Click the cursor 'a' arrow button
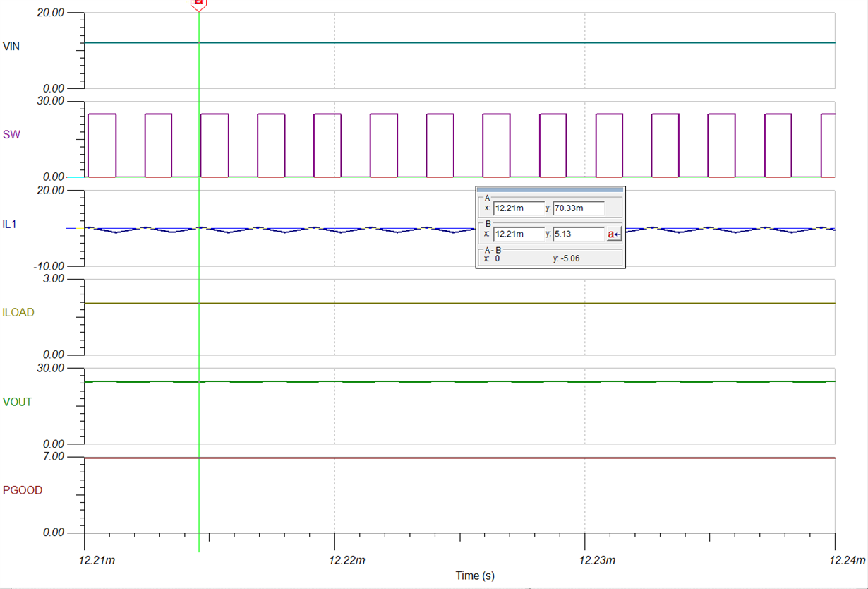The width and height of the screenshot is (868, 589). click(613, 234)
